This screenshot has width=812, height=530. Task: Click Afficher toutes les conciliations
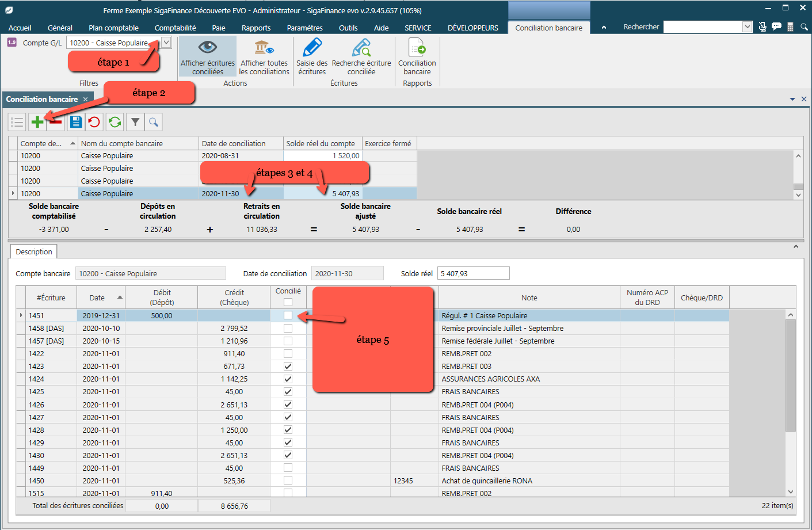264,56
